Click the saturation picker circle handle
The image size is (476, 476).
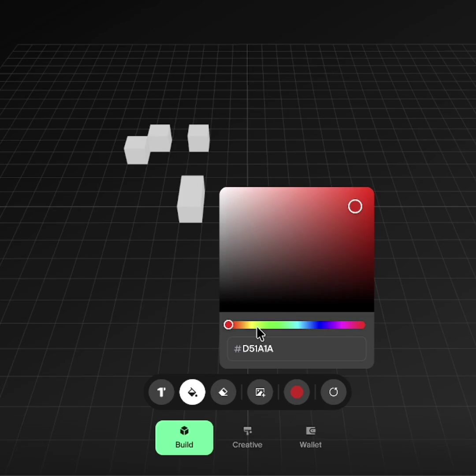[x=355, y=206]
